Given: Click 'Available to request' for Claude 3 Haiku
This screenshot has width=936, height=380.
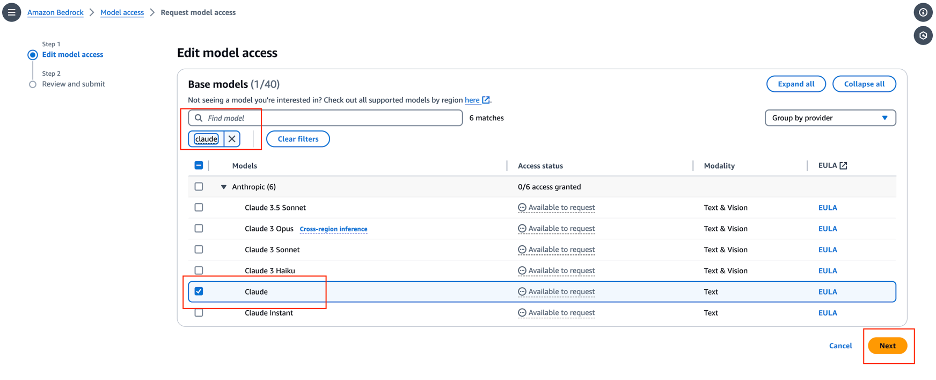Looking at the screenshot, I should pos(562,270).
